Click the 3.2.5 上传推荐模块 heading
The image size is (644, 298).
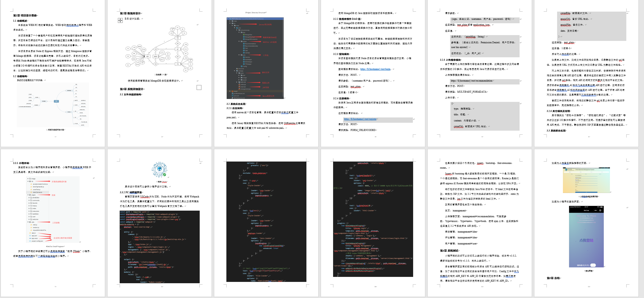tap(450, 60)
